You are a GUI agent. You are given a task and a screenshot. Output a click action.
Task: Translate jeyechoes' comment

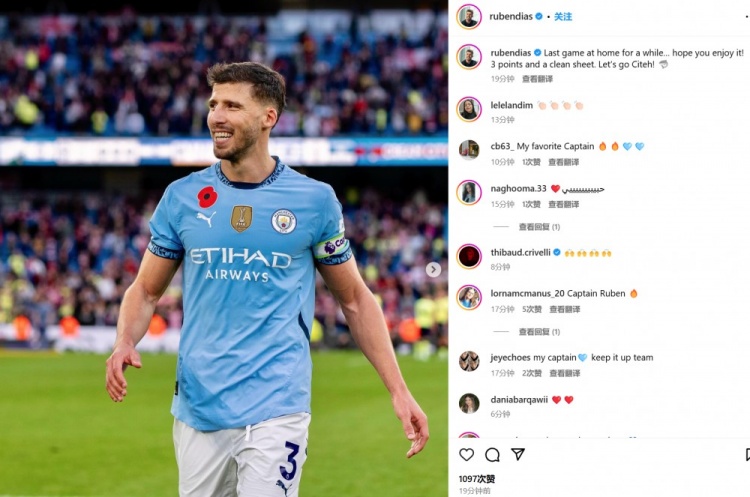pos(564,373)
